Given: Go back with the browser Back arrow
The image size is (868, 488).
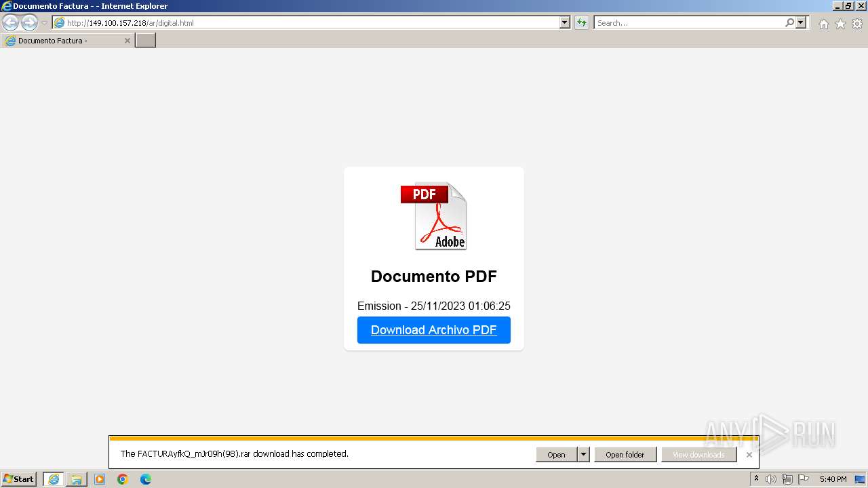Looking at the screenshot, I should click(10, 23).
